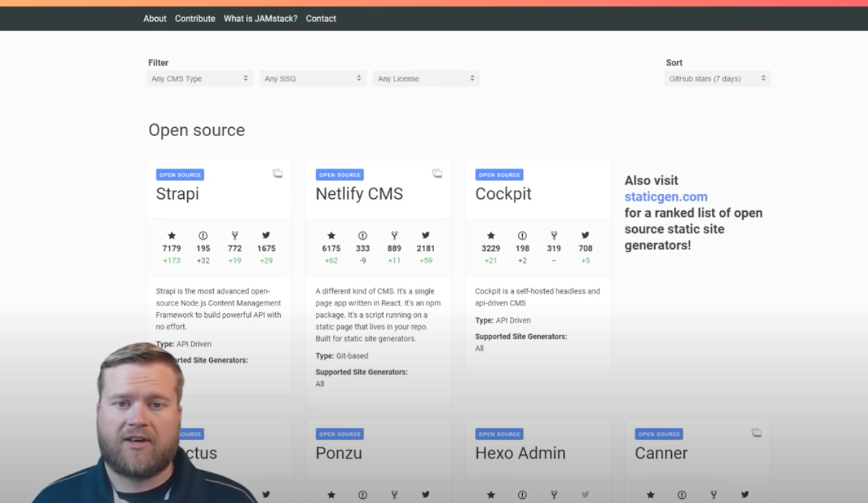Open the GitHub stars sort dropdown
The image size is (868, 503).
pos(718,79)
